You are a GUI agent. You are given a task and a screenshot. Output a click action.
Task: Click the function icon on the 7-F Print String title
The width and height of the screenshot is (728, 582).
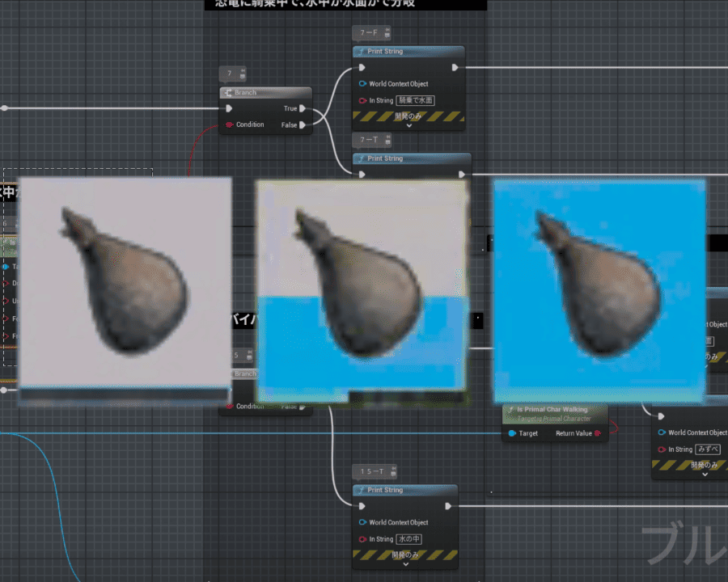(361, 52)
